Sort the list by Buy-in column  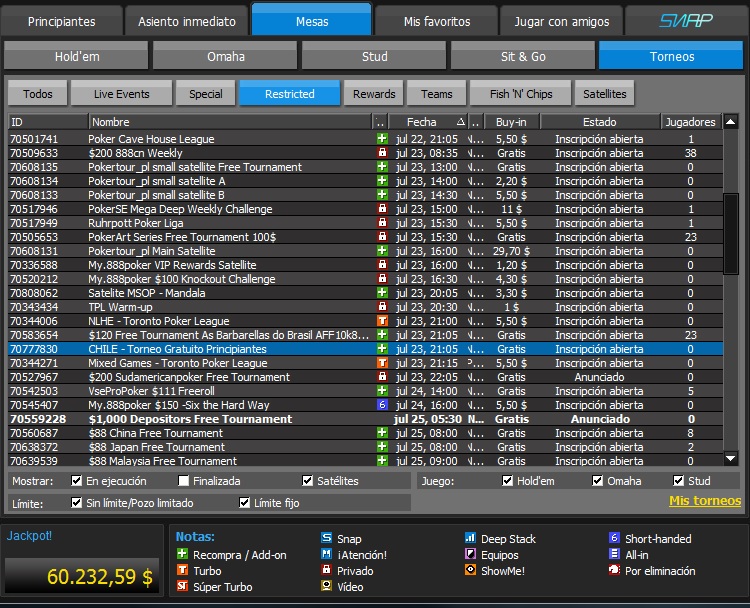511,122
